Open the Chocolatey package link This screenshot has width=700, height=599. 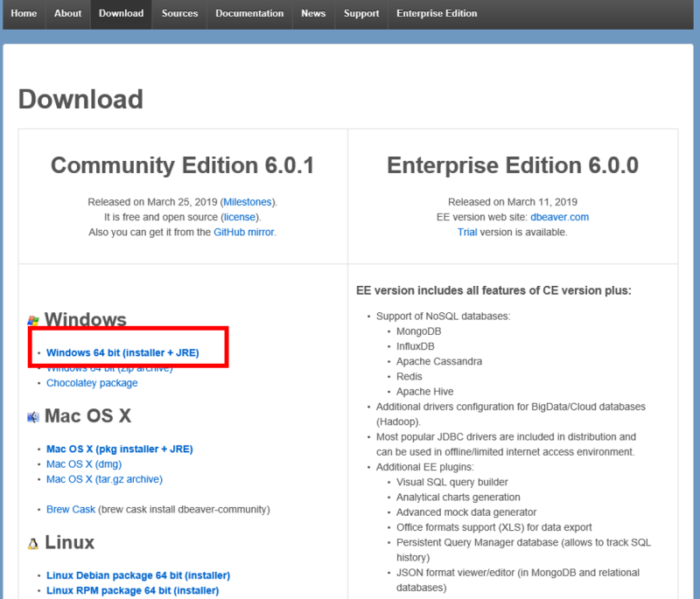point(92,383)
